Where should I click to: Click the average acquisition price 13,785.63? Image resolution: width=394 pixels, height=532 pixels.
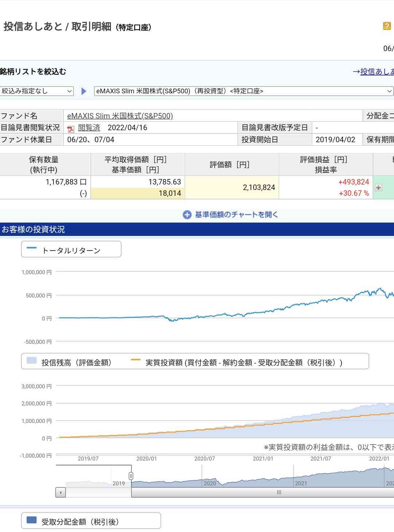pyautogui.click(x=165, y=182)
